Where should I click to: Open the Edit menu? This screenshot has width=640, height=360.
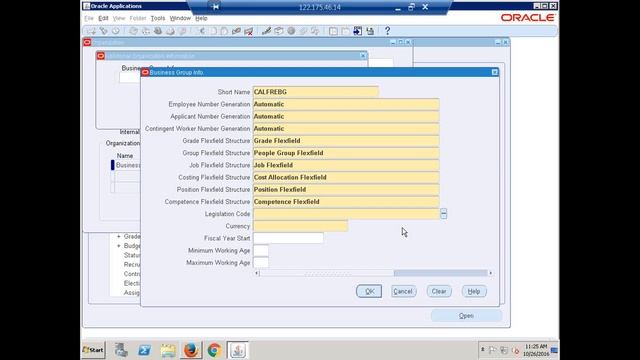[x=103, y=18]
